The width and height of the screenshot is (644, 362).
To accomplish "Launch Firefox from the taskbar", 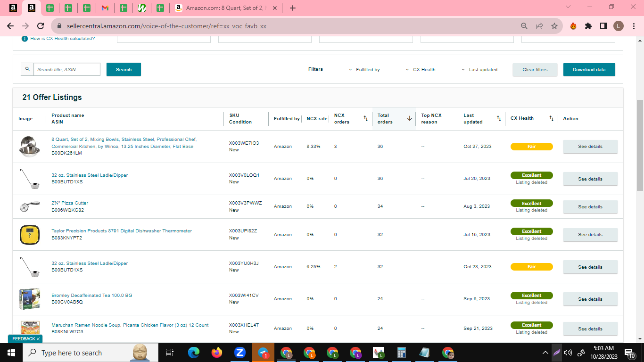I will (217, 353).
